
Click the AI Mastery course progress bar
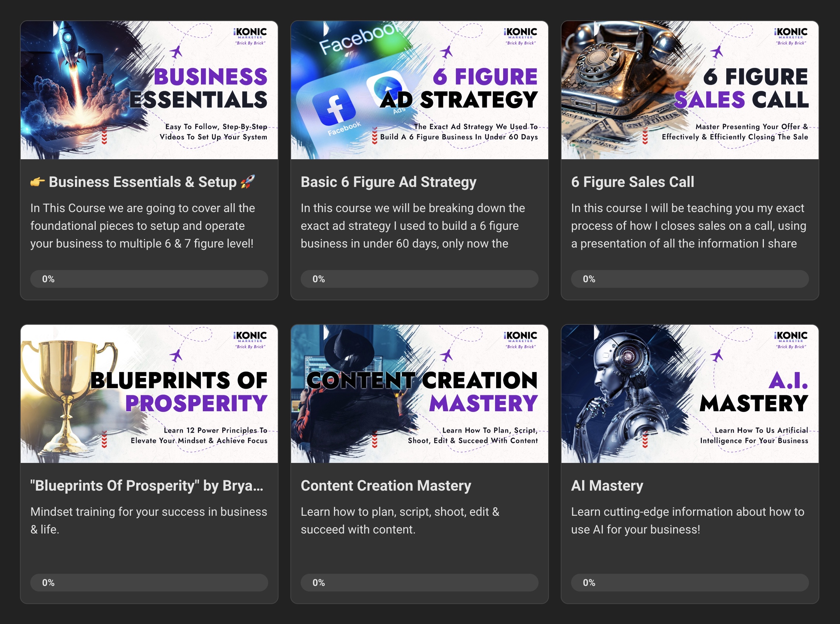coord(690,583)
